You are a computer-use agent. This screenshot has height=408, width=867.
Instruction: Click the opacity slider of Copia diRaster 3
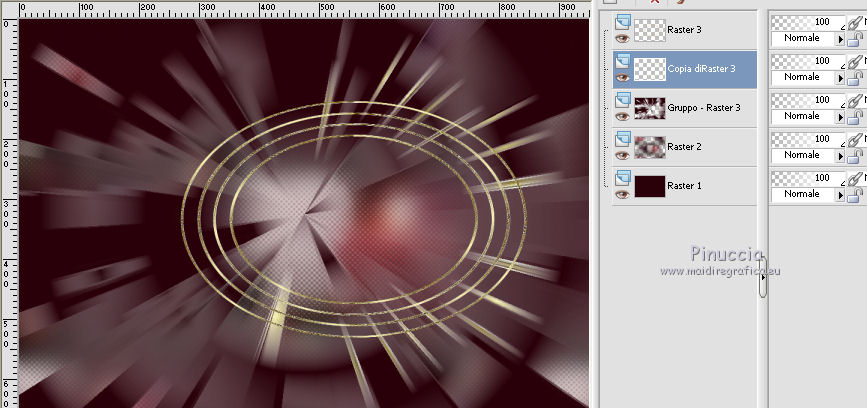click(807, 61)
